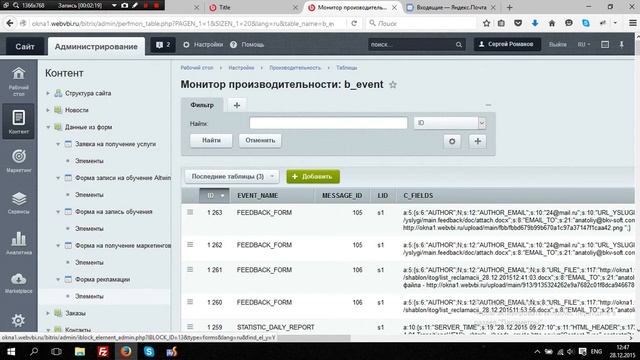Click the Отменить button
The height and width of the screenshot is (360, 640).
[x=260, y=140]
